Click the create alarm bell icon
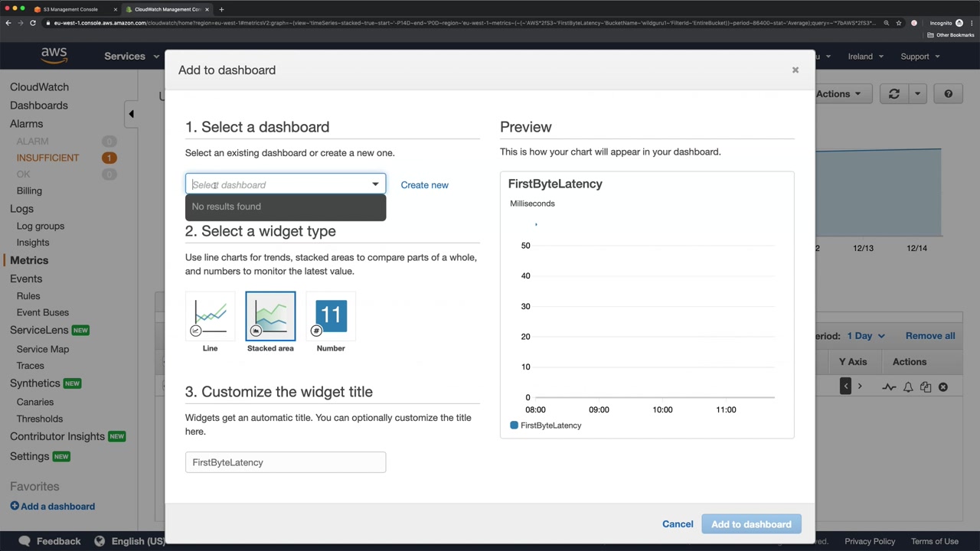Viewport: 980px width, 551px height. pyautogui.click(x=908, y=387)
